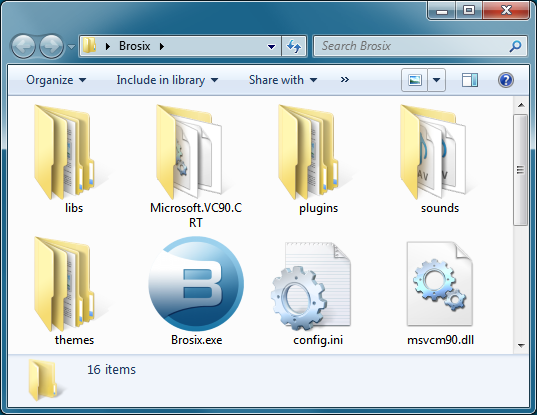Toggle the preview pane button
Viewport: 537px width, 415px height.
pos(470,80)
